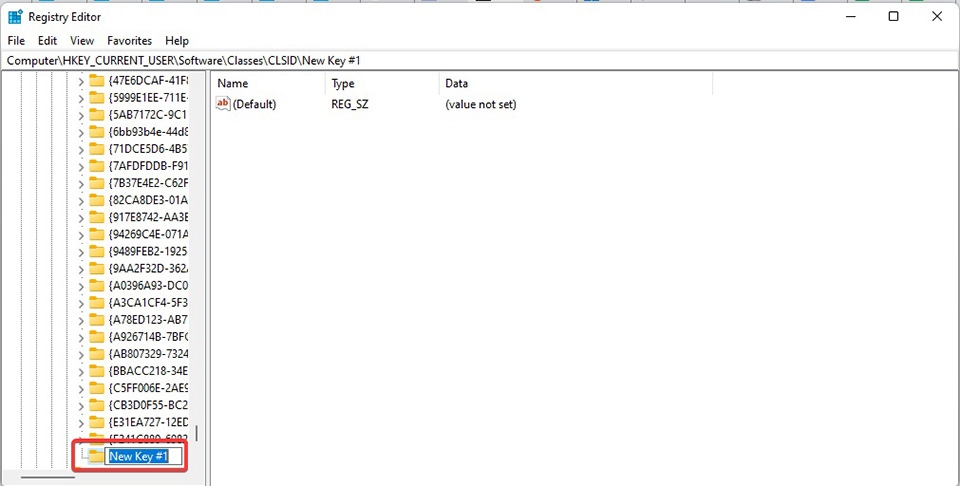The width and height of the screenshot is (960, 486).
Task: Click folder icon of {71DCE5D6-4B5 key
Action: 96,149
